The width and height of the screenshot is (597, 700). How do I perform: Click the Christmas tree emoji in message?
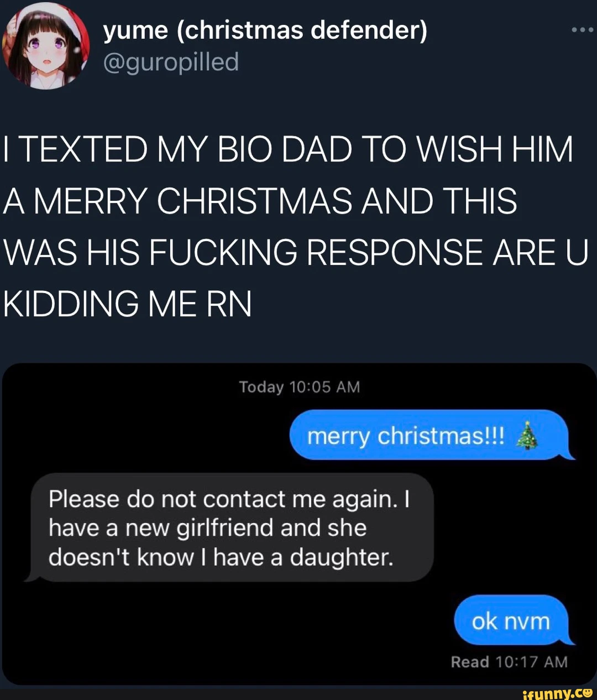527,436
